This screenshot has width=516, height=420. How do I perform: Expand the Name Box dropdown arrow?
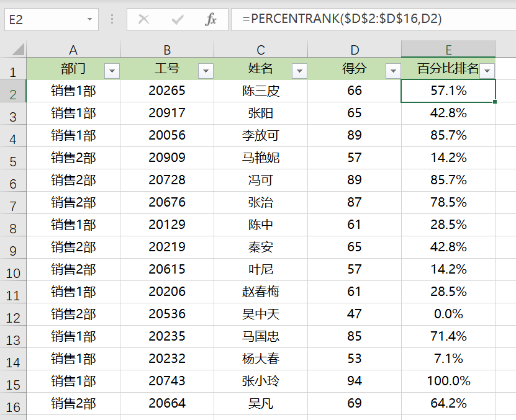[x=89, y=19]
